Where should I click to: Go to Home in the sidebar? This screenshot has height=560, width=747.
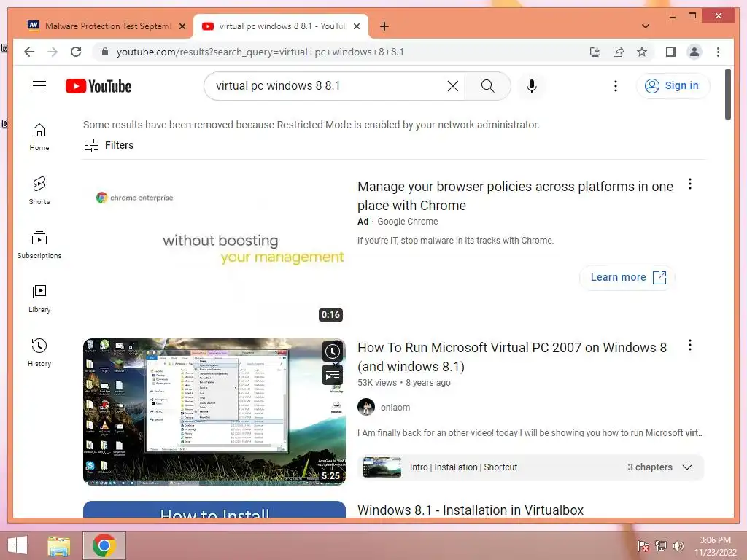tap(39, 137)
